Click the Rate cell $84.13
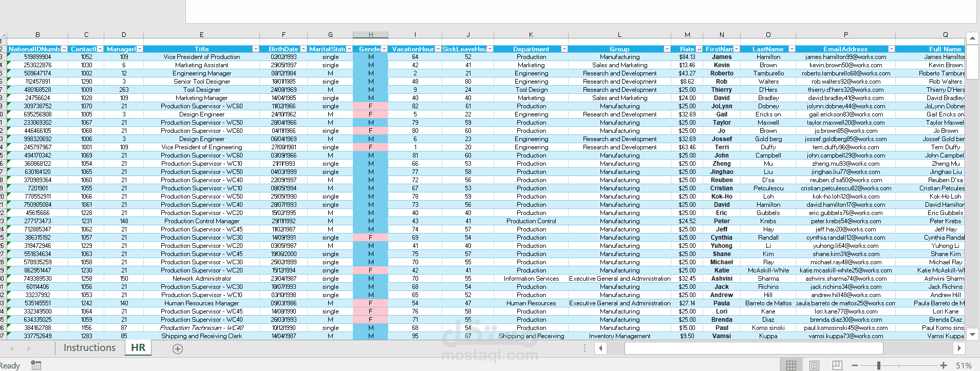The width and height of the screenshot is (980, 371). tap(687, 57)
